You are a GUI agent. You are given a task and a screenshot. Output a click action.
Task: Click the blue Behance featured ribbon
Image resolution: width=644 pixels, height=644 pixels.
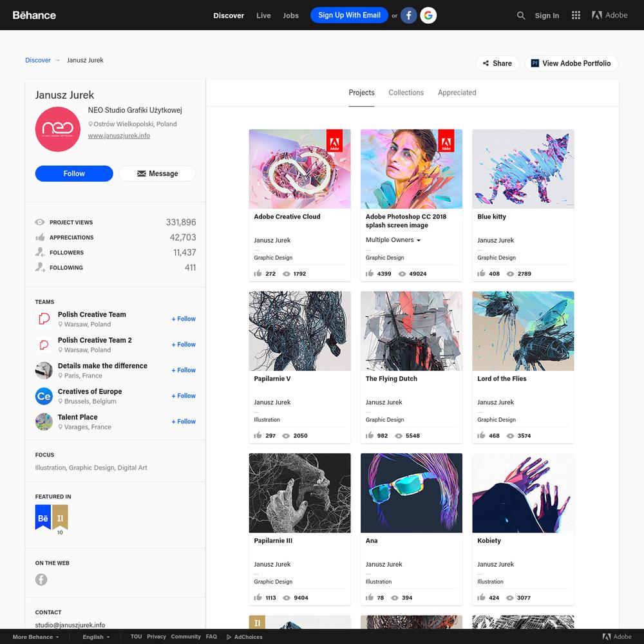point(43,517)
